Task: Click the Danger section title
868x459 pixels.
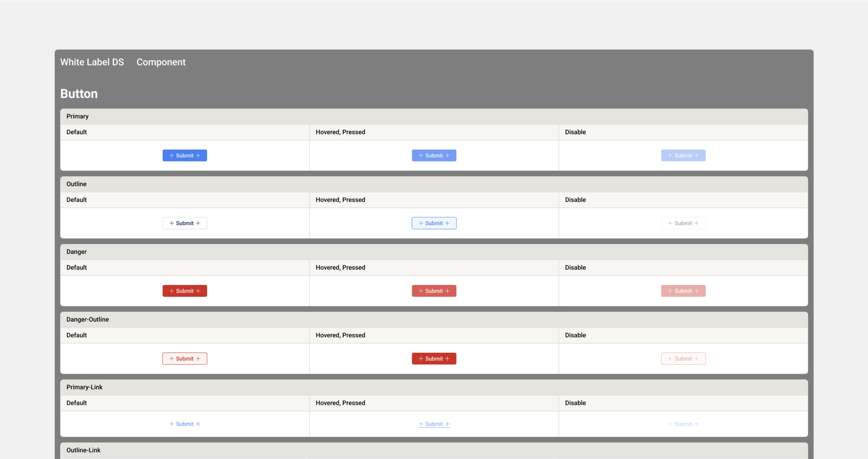Action: click(77, 252)
